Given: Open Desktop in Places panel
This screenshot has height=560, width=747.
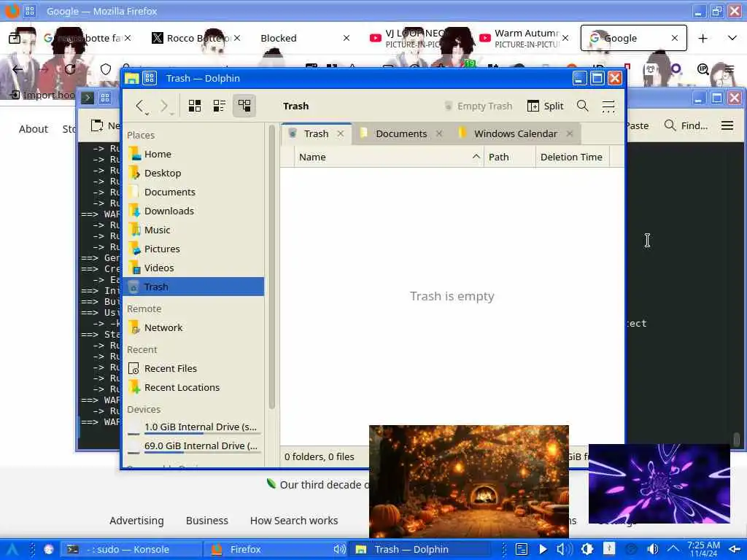Looking at the screenshot, I should coord(193,174).
